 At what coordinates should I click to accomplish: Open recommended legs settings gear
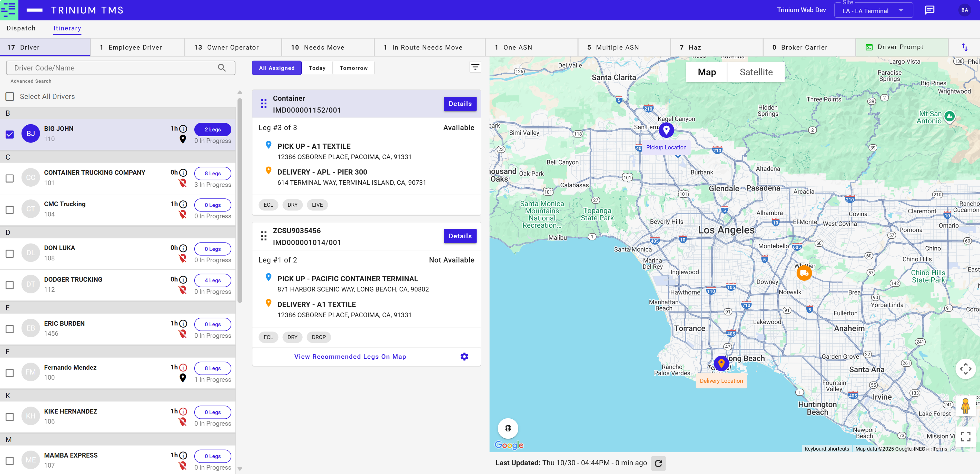click(464, 357)
